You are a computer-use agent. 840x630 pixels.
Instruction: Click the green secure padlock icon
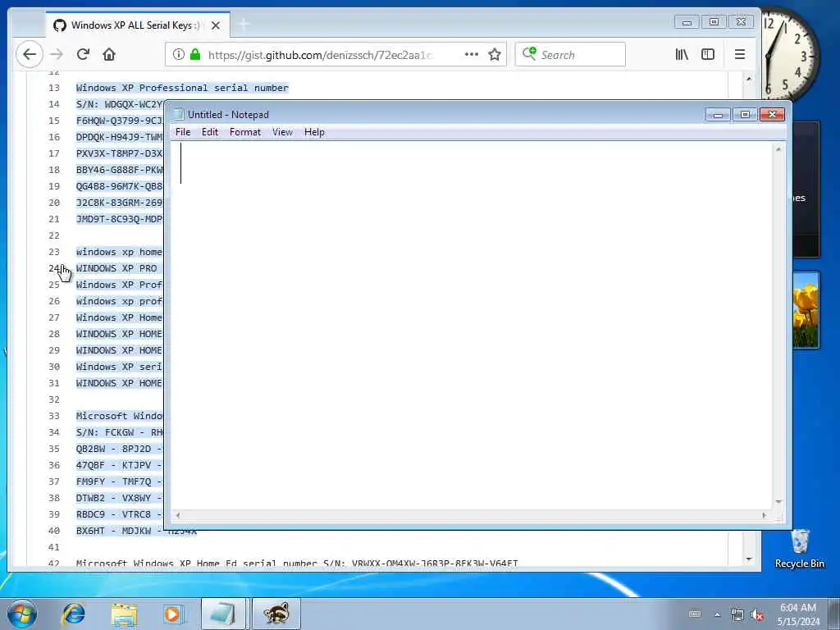(195, 54)
